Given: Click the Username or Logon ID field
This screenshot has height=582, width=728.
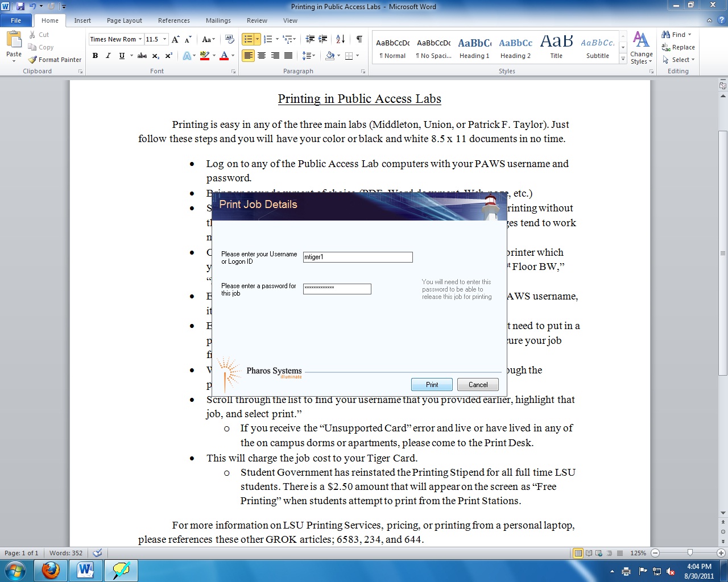Looking at the screenshot, I should tap(358, 257).
